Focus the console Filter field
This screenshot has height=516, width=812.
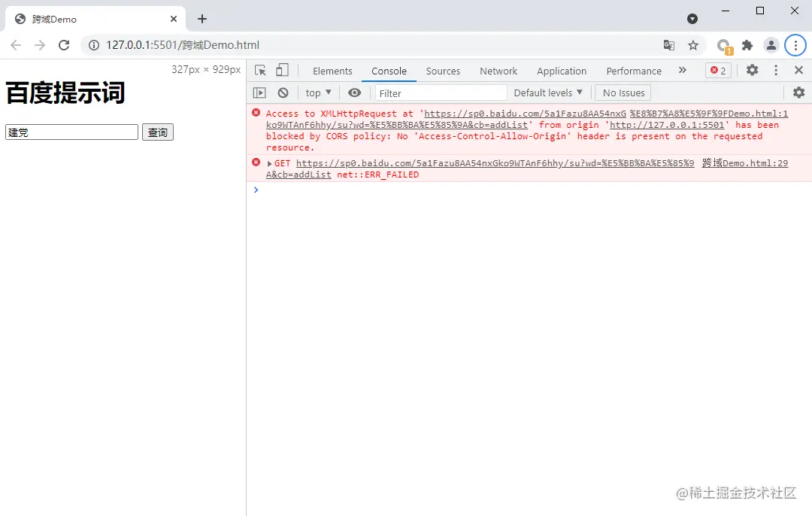click(441, 93)
